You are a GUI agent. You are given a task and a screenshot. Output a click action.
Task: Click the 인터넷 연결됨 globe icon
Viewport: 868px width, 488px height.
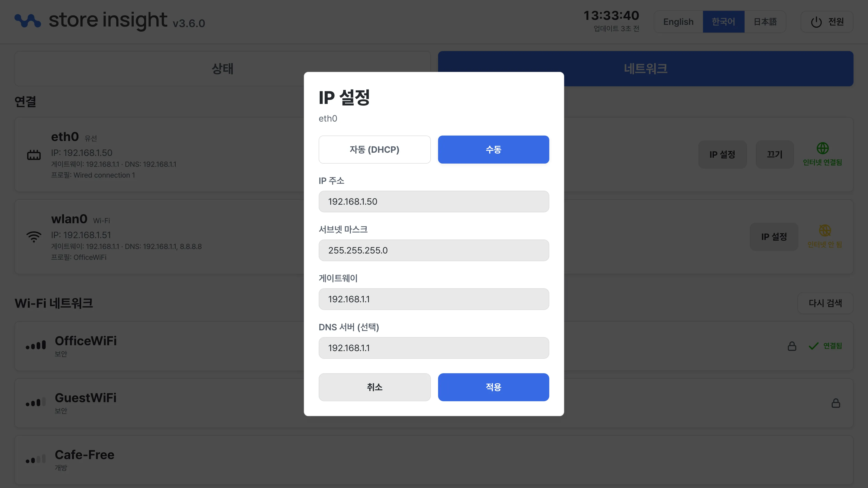823,148
